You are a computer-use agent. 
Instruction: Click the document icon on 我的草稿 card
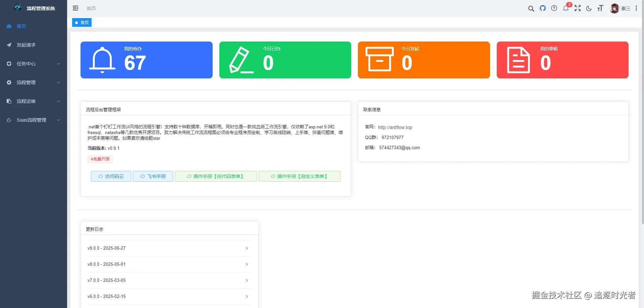tap(519, 60)
